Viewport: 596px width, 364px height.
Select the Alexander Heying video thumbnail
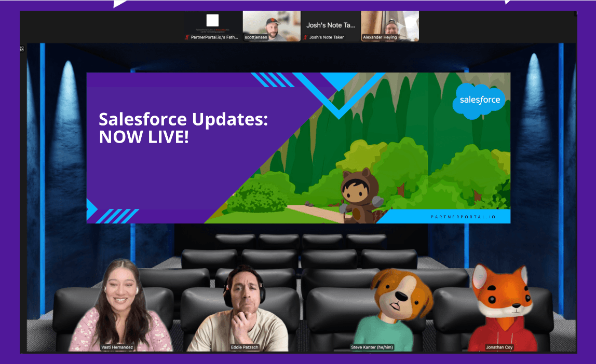tap(390, 26)
